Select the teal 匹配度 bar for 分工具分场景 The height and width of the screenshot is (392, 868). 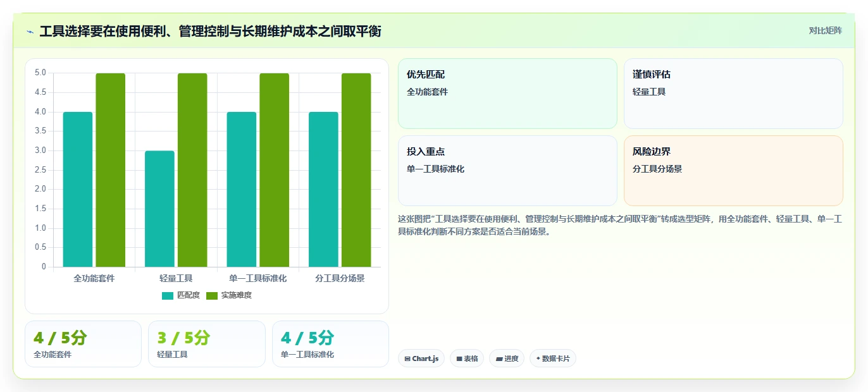(x=323, y=189)
